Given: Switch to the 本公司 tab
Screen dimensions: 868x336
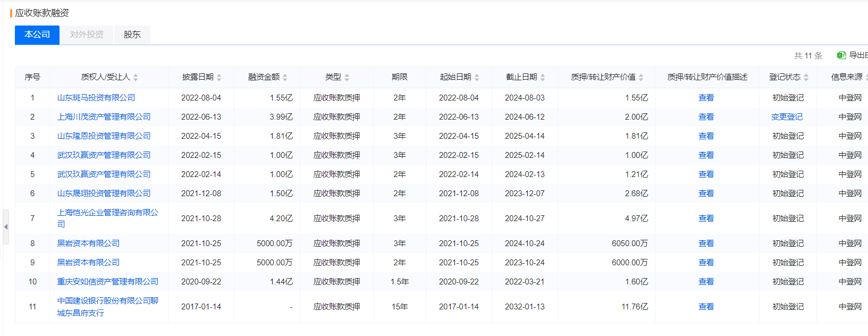Looking at the screenshot, I should pos(37,35).
